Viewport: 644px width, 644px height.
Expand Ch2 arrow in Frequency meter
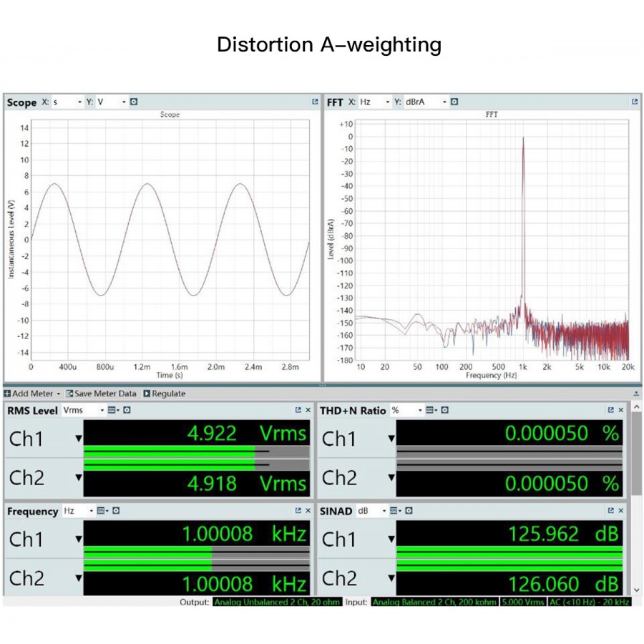79,578
